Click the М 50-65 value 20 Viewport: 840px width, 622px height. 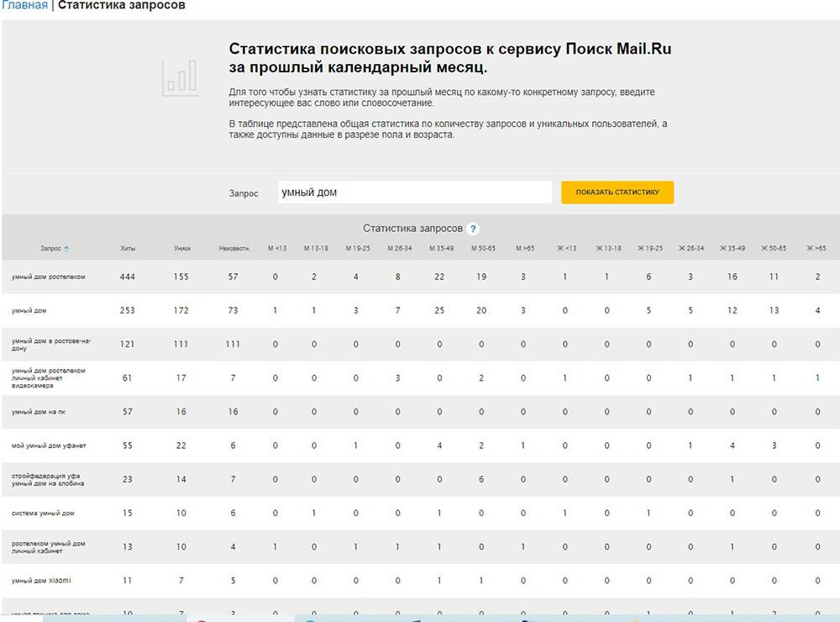(x=481, y=310)
